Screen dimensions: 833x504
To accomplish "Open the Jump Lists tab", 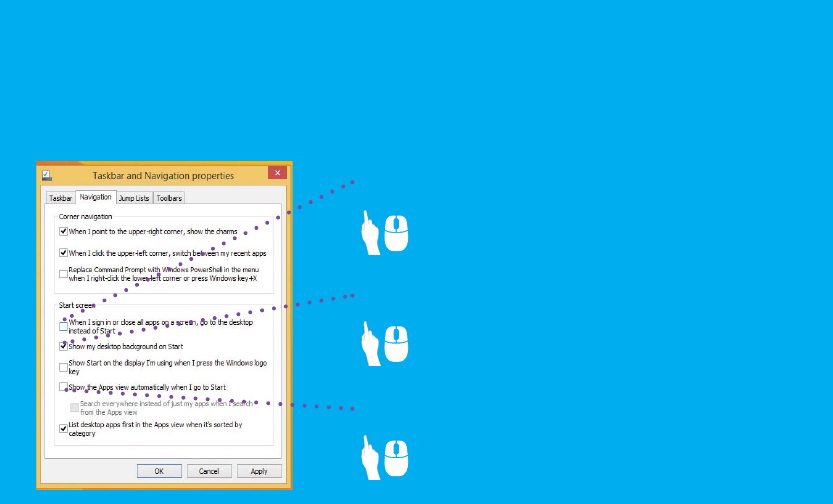I will (x=134, y=198).
